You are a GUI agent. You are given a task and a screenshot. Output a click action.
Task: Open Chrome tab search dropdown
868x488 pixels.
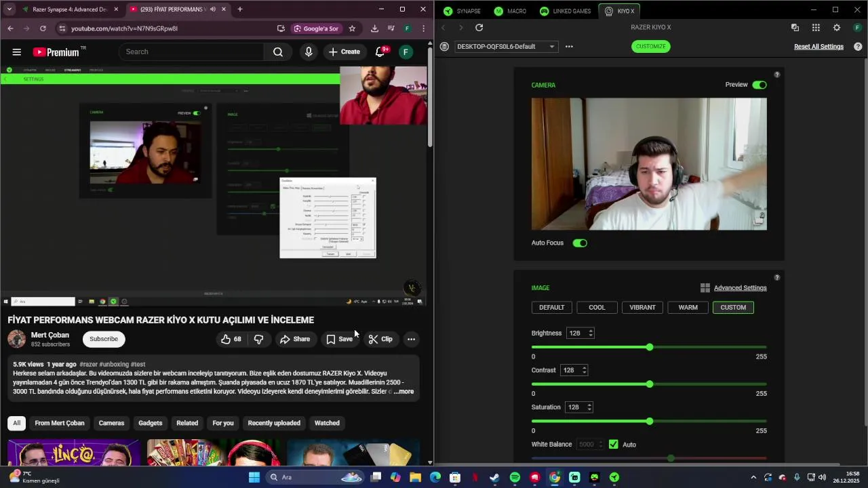point(9,9)
